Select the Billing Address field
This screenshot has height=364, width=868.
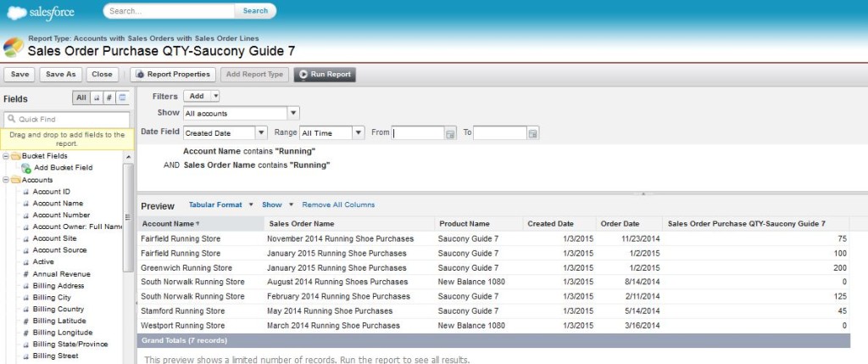coord(58,286)
